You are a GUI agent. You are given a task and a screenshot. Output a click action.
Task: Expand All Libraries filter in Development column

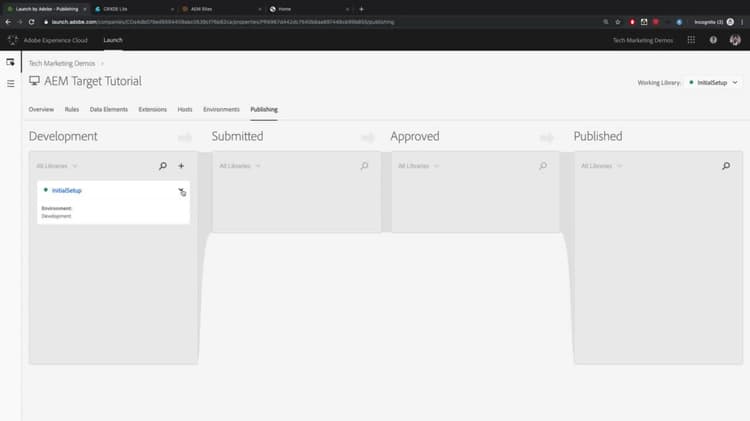coord(56,166)
